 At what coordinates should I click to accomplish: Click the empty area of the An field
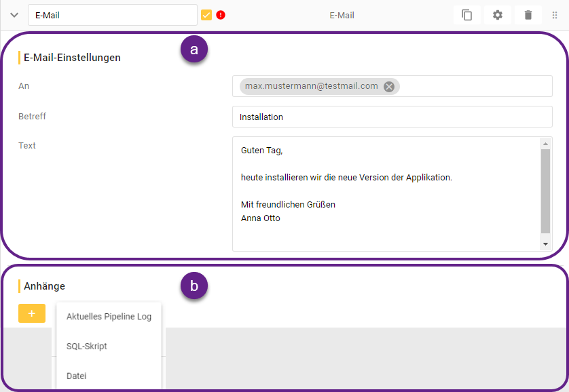coord(475,86)
